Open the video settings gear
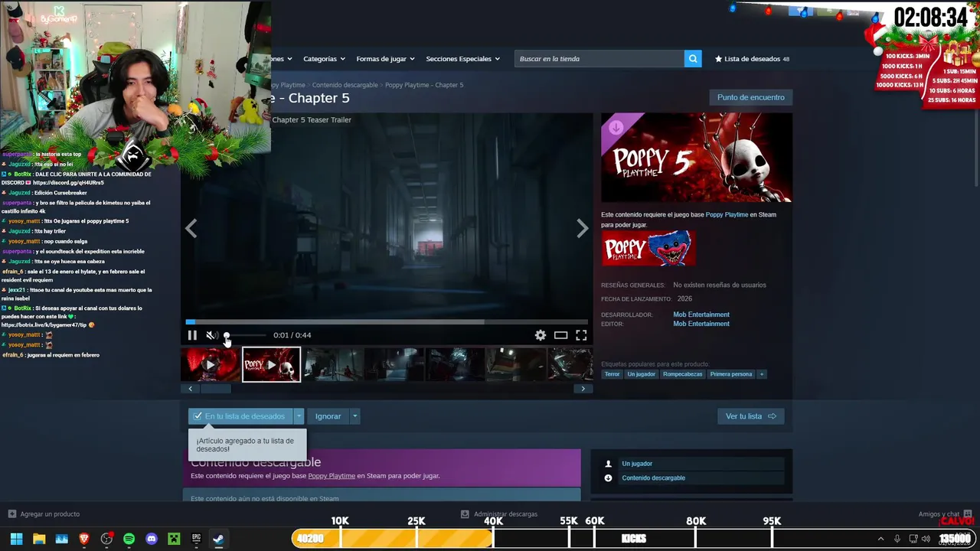This screenshot has height=551, width=980. (541, 335)
